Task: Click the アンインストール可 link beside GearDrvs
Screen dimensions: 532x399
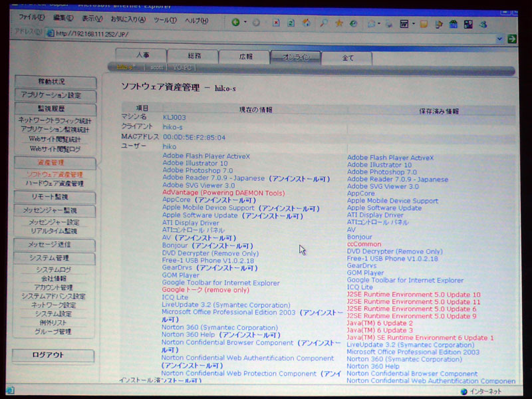Action: click(x=227, y=268)
